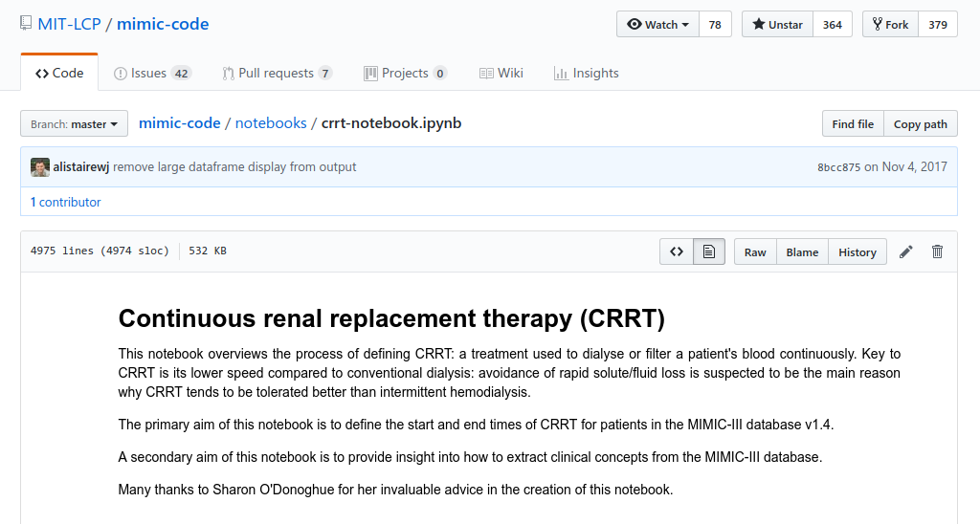Open the Watch notifications dropdown
Viewport: 980px width, 524px height.
click(658, 25)
